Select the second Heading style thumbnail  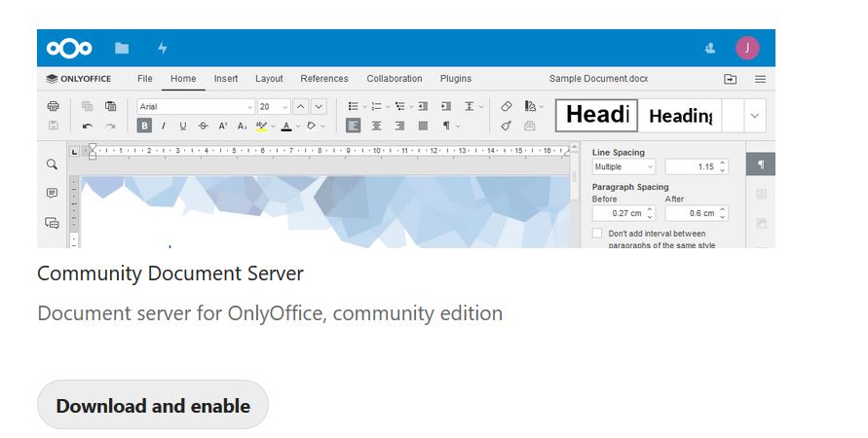[x=680, y=116]
